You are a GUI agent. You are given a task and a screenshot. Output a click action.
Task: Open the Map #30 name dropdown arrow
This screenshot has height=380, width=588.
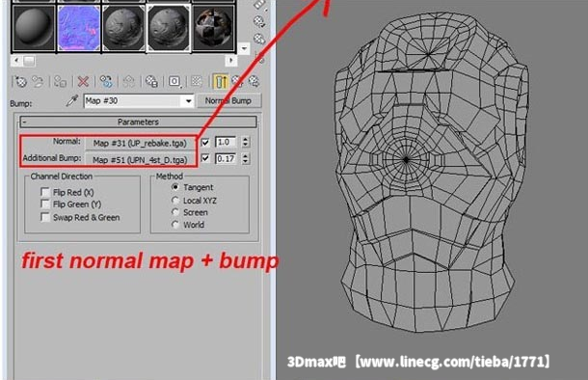pos(188,101)
